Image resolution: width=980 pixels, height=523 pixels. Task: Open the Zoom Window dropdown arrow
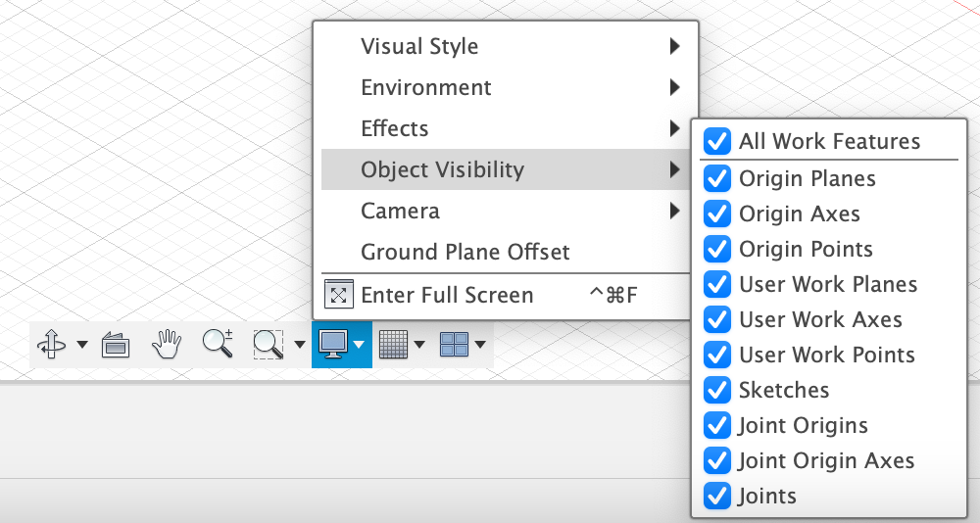click(299, 345)
